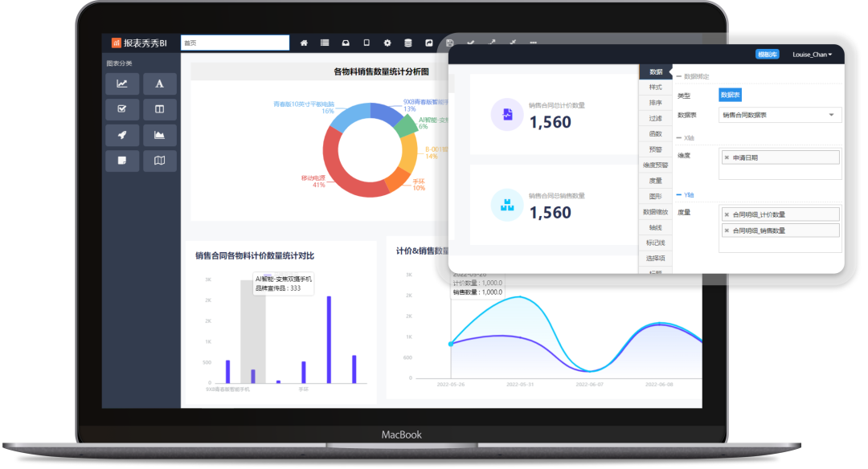Click the 2022-06-07 x-axis date label
The image size is (868, 469).
[590, 385]
